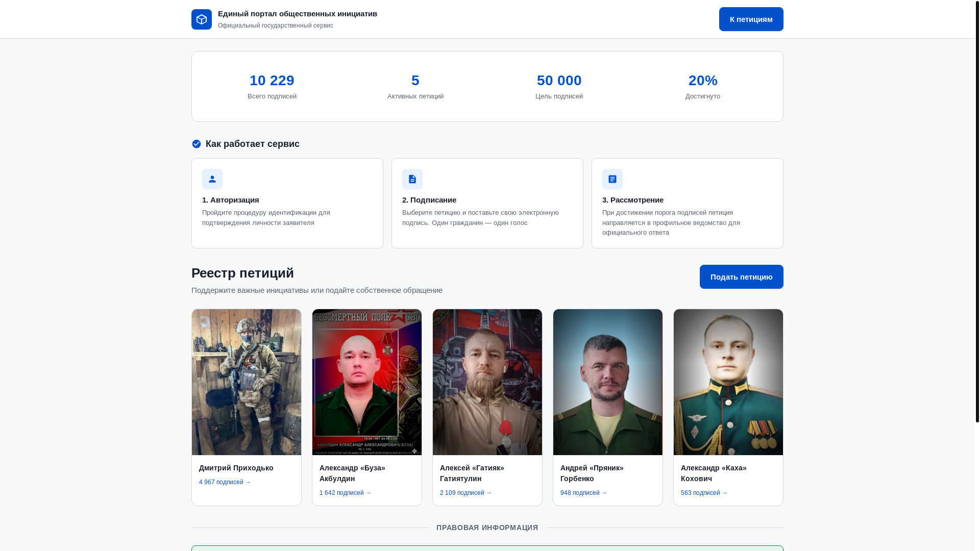Click the person icon in Авторизация card
Image resolution: width=980 pixels, height=551 pixels.
tap(212, 179)
